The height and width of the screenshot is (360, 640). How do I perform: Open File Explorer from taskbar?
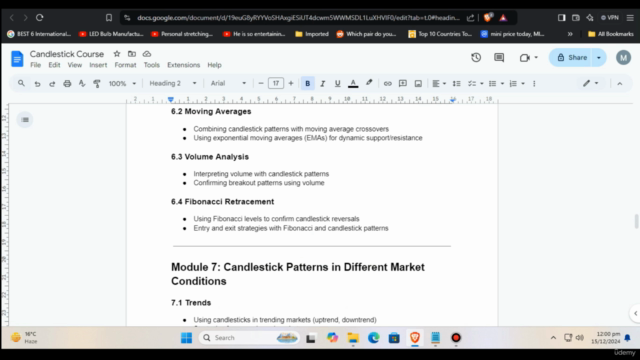(353, 338)
